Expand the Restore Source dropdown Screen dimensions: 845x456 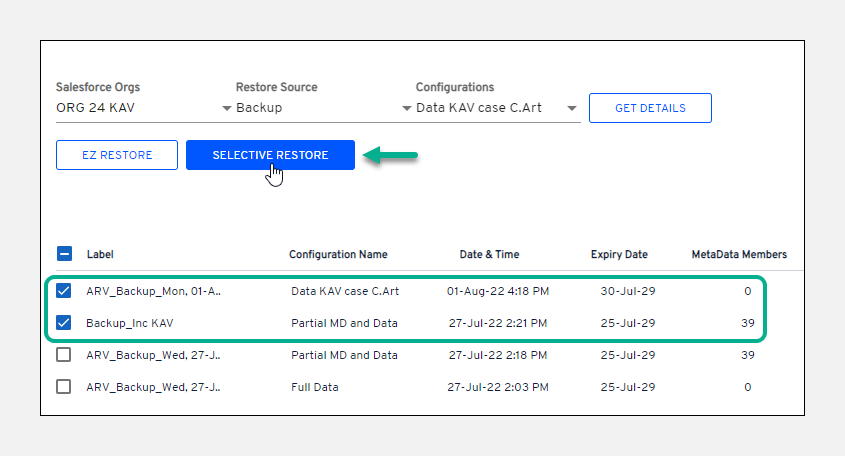[x=406, y=108]
